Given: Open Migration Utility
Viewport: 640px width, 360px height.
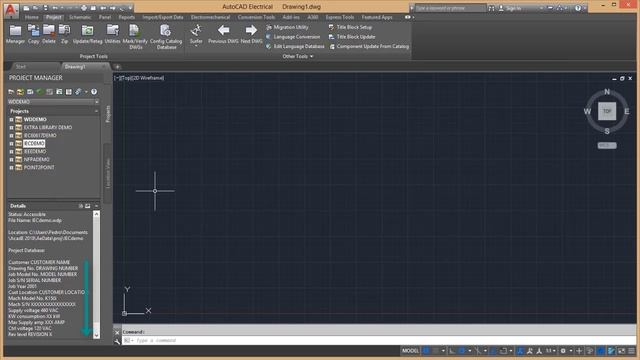Looking at the screenshot, I should (287, 27).
